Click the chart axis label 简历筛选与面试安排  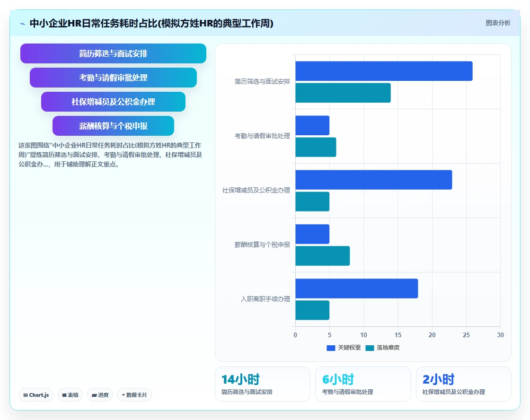coord(262,81)
